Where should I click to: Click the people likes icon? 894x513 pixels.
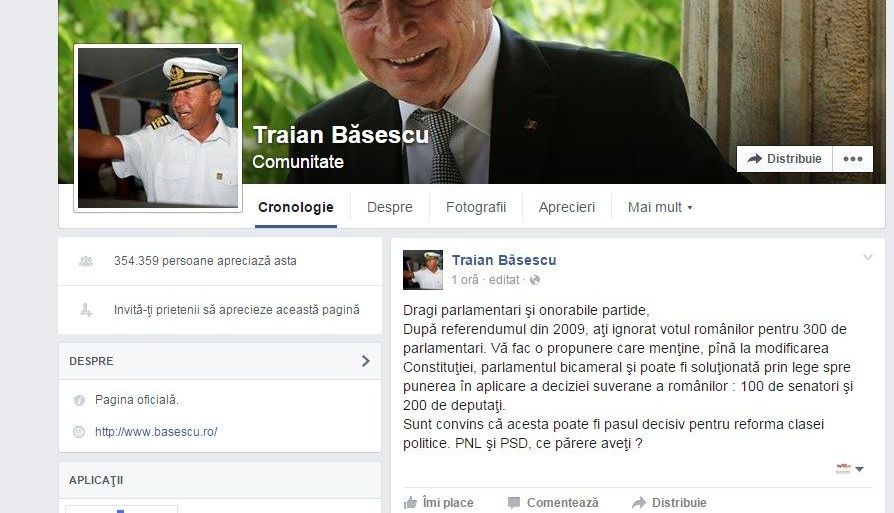[x=86, y=261]
